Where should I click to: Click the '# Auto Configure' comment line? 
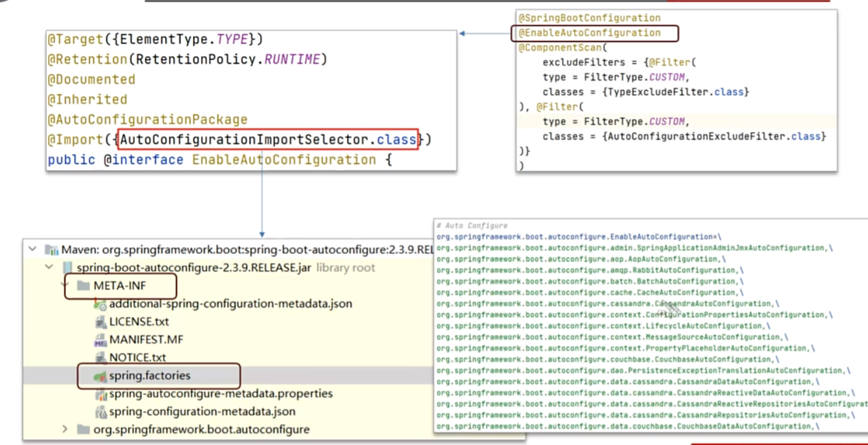click(x=472, y=225)
